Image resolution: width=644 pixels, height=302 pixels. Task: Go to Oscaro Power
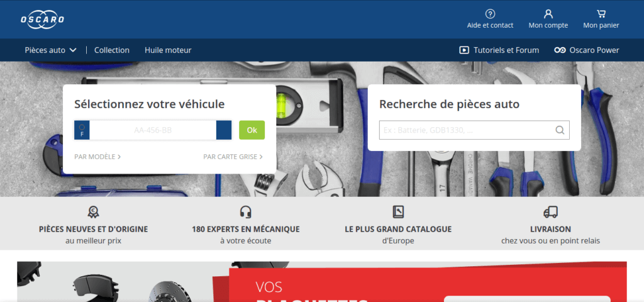(587, 50)
